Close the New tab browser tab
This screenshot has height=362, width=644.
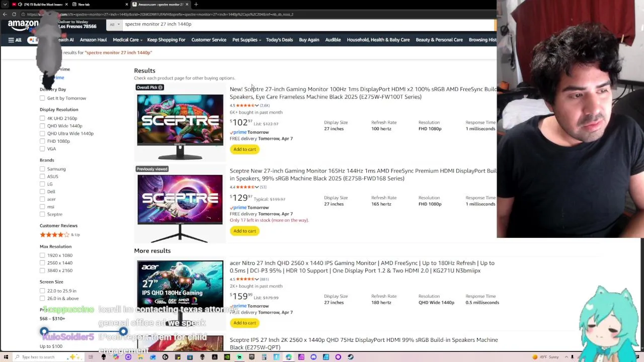tap(126, 5)
